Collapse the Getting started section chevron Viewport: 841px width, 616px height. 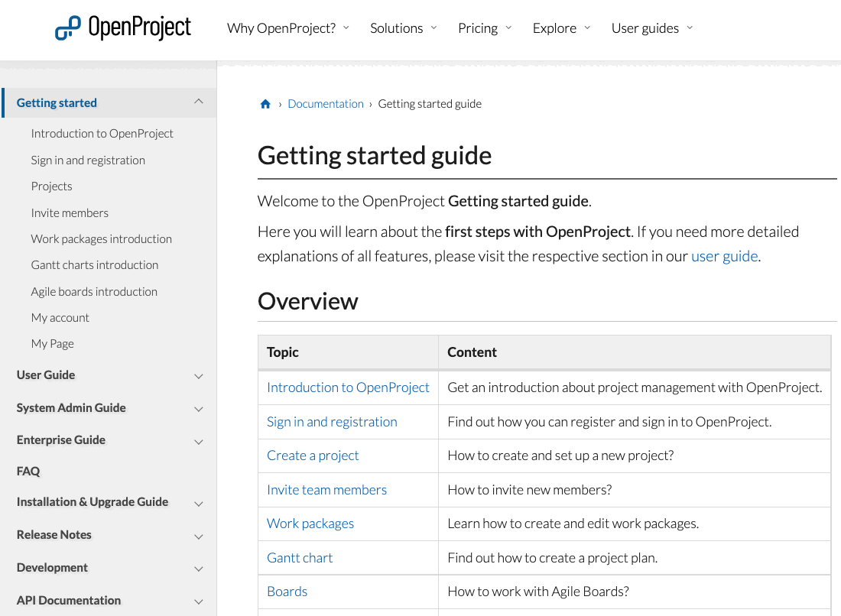[x=198, y=101]
